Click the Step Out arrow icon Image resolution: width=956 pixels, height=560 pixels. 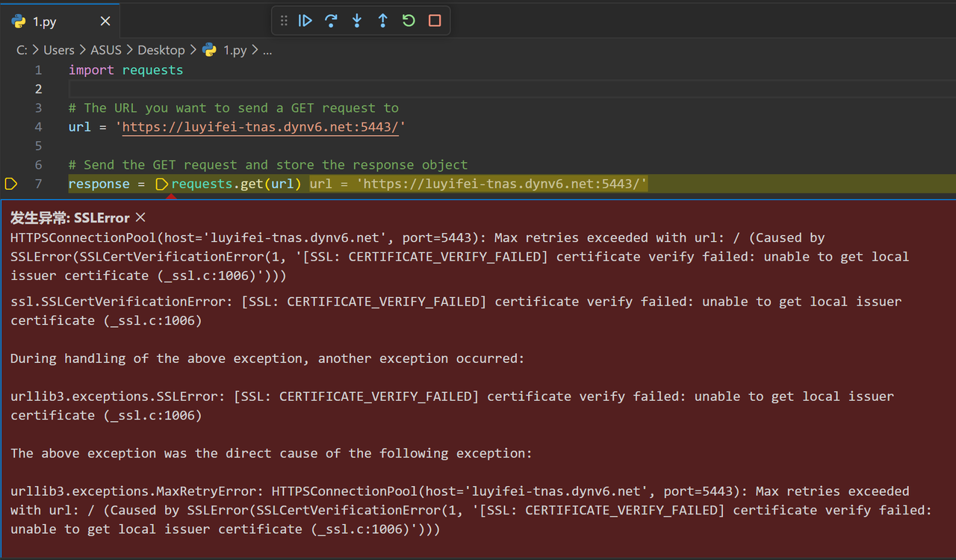(x=382, y=21)
